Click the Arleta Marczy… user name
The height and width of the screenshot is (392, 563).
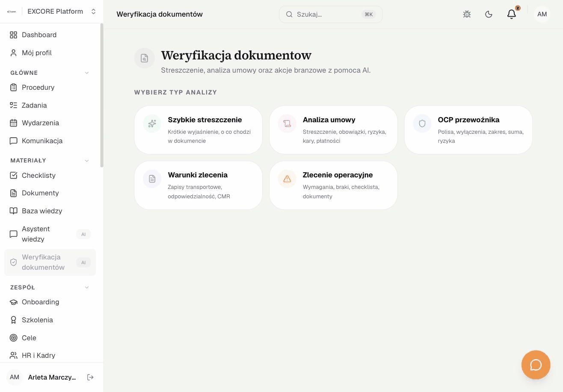click(x=52, y=377)
